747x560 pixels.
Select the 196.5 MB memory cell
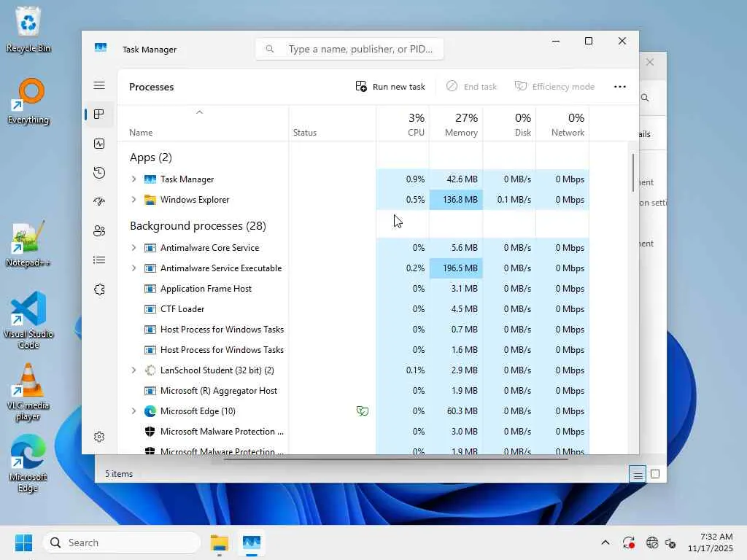tap(456, 268)
